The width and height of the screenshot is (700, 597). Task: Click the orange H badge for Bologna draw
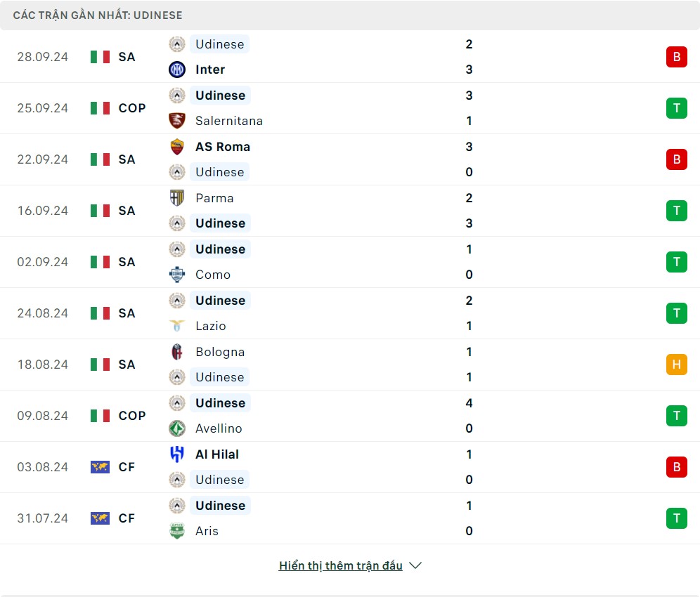676,365
